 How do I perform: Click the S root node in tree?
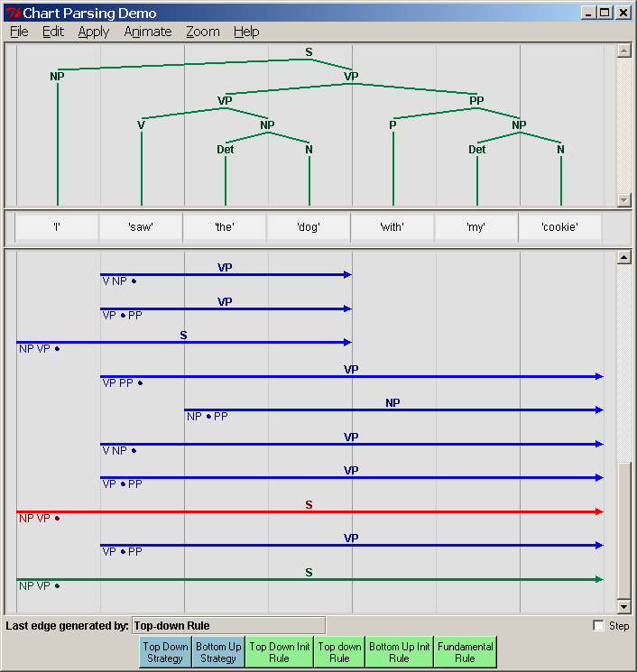click(309, 52)
